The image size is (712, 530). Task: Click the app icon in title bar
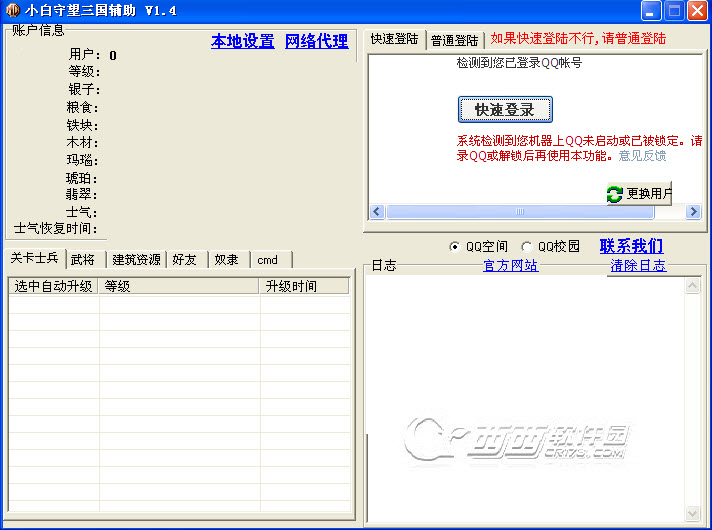tap(12, 10)
